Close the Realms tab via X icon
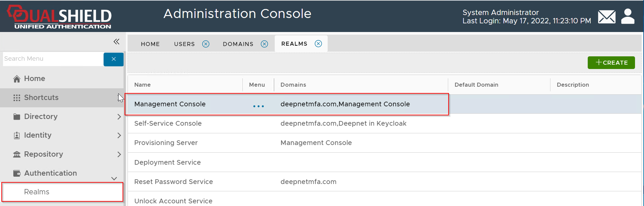The width and height of the screenshot is (644, 206). pos(318,44)
